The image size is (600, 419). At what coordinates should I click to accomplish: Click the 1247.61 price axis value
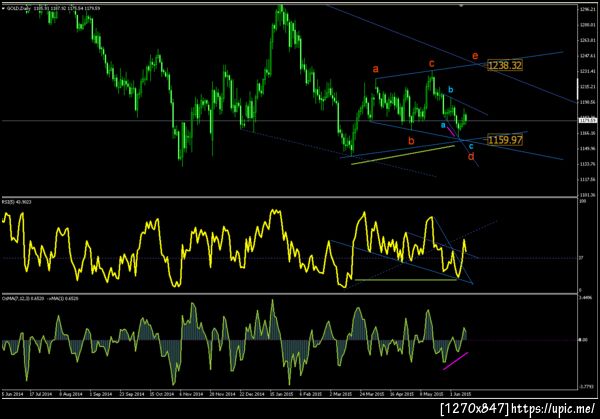coord(587,56)
